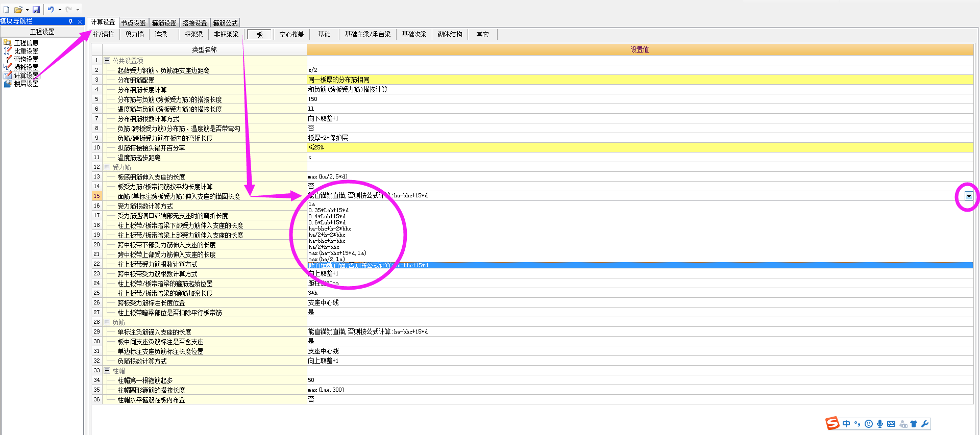Select the 柱帽第一根箍筋起步 row
This screenshot has width=980, height=435.
coord(204,380)
